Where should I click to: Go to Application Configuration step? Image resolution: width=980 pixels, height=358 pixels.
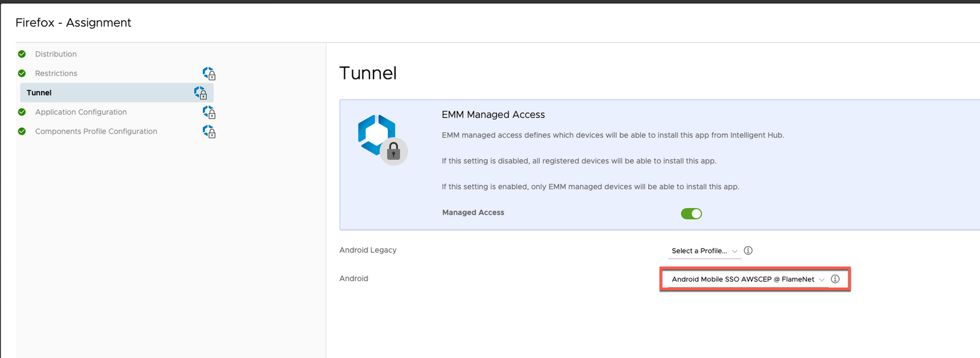point(81,112)
